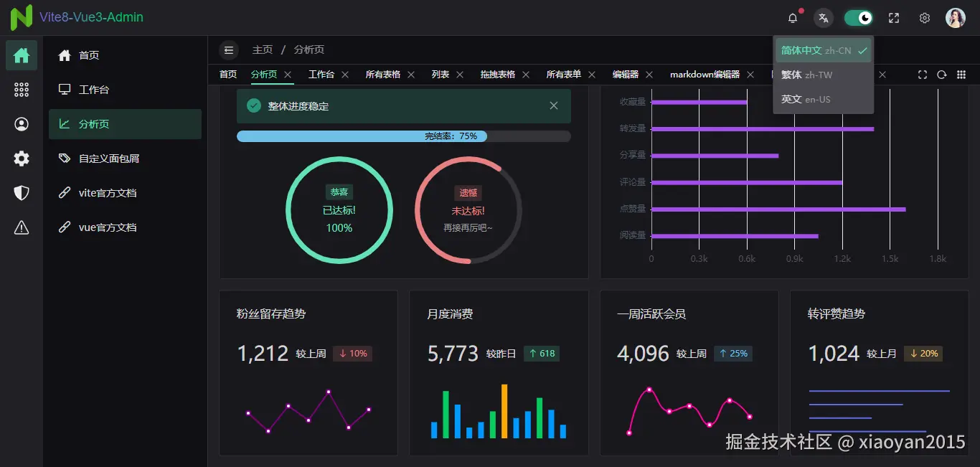Select the home icon in left rail
The width and height of the screenshot is (980, 467).
[22, 55]
